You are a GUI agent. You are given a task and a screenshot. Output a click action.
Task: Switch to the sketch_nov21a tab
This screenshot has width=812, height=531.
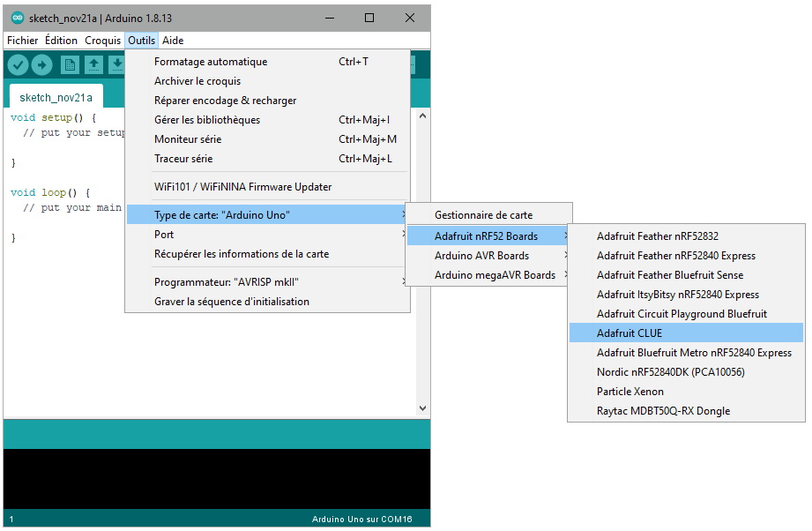(56, 97)
